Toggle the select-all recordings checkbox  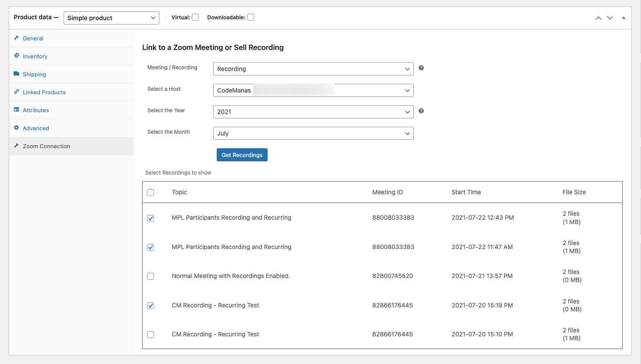click(150, 193)
